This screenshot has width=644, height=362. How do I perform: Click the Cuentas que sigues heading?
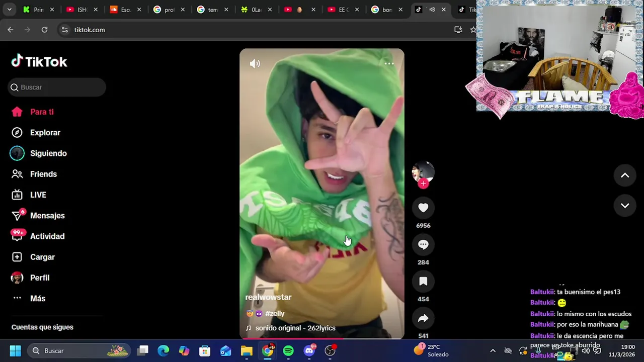click(42, 327)
